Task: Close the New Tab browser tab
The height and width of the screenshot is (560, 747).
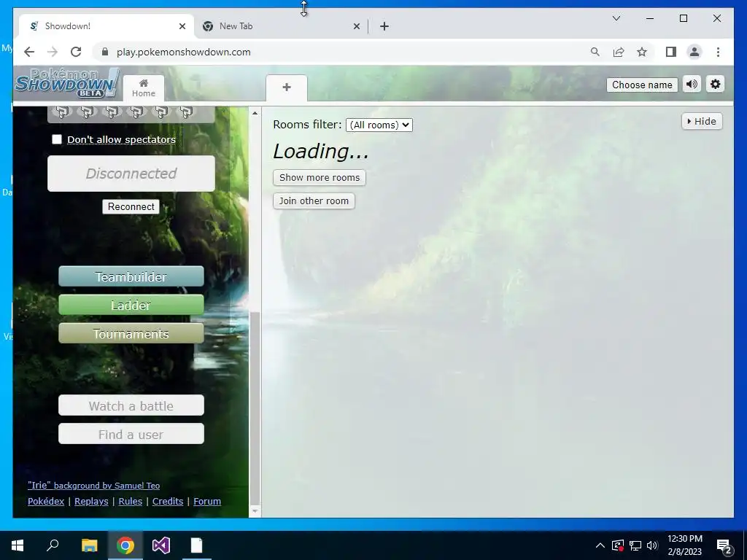Action: (356, 26)
